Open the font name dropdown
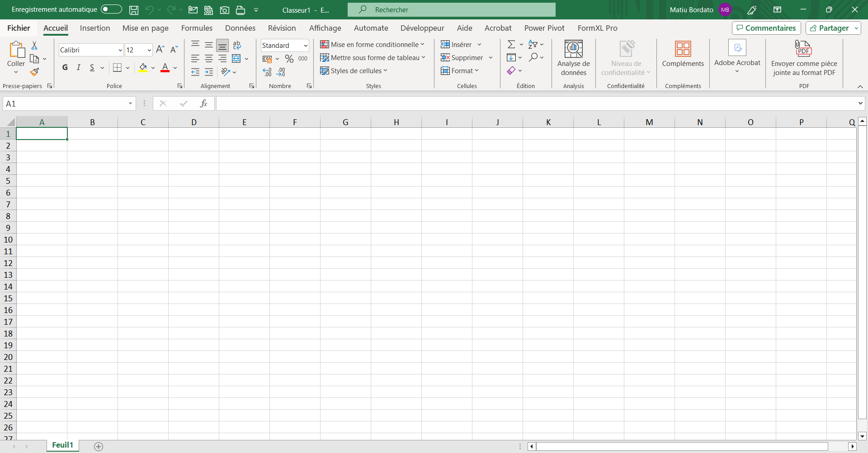 (119, 50)
